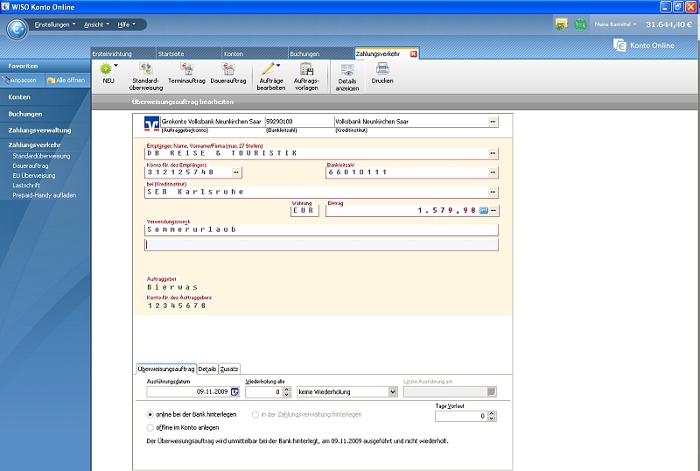Open the user name dropdown in header
This screenshot has width=700, height=471.
pos(615,24)
